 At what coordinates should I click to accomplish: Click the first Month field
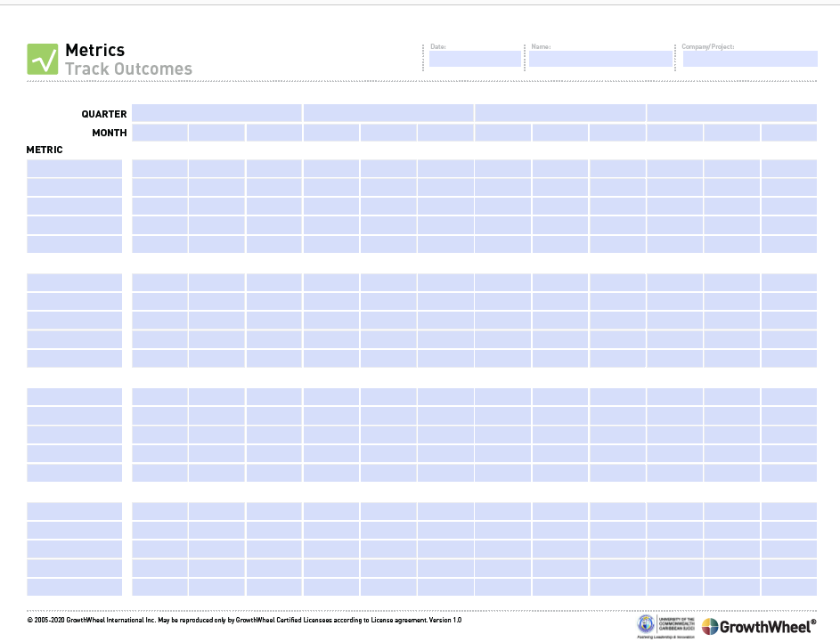pyautogui.click(x=160, y=133)
